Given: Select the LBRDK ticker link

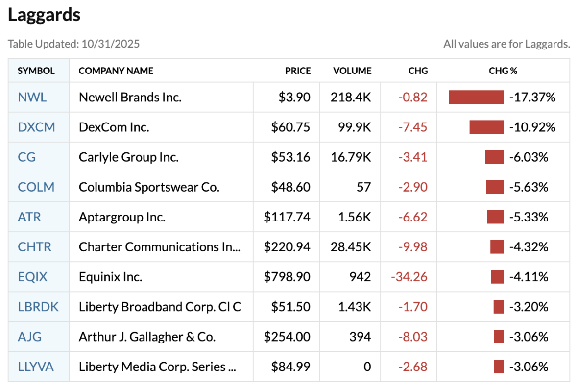Looking at the screenshot, I should tap(38, 307).
